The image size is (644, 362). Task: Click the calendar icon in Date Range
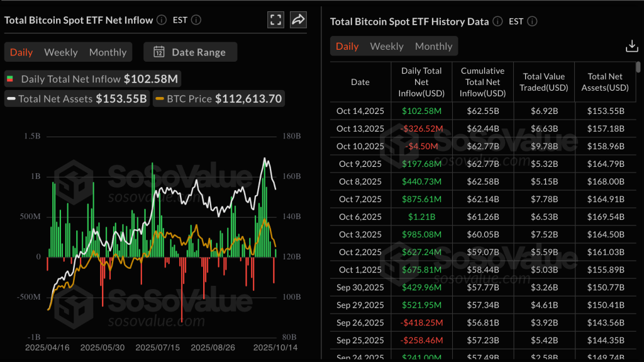coord(159,52)
